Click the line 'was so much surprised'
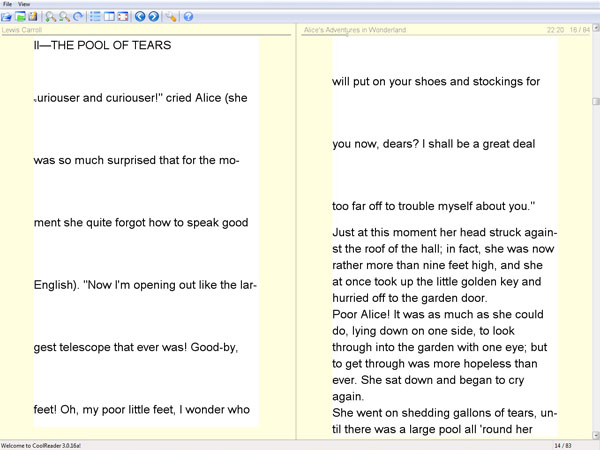Viewport: 600px width, 450px height. coord(137,160)
